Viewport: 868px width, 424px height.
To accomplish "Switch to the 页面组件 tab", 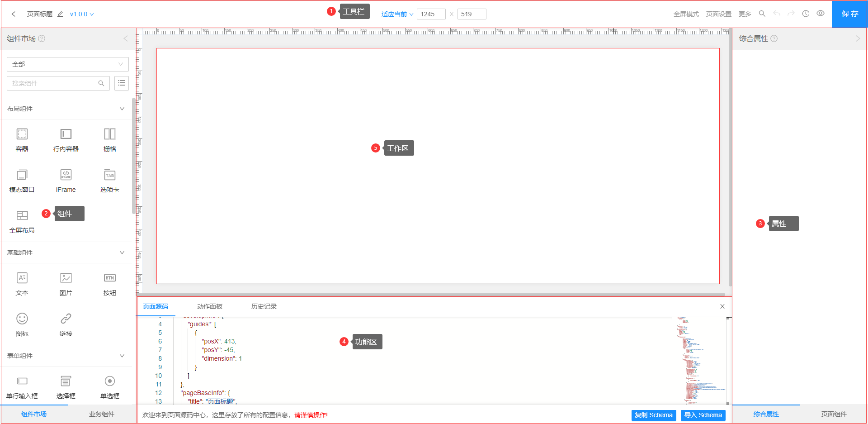I will click(834, 414).
